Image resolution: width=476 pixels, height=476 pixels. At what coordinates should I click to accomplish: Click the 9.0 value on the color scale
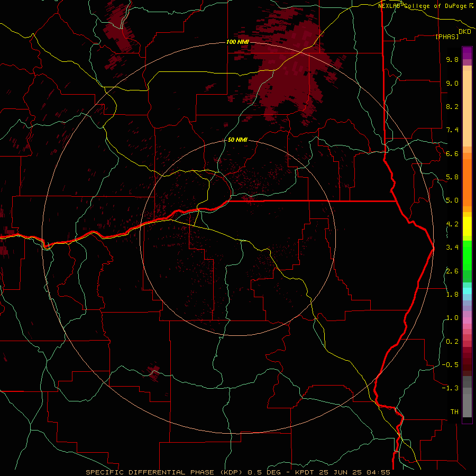(452, 83)
